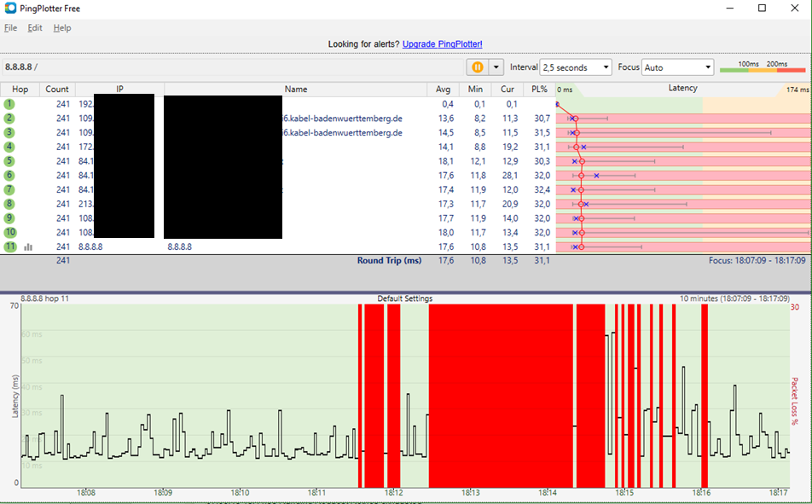Click the Round Trip (ms) summary label
Screen dimensions: 812x504
point(389,261)
